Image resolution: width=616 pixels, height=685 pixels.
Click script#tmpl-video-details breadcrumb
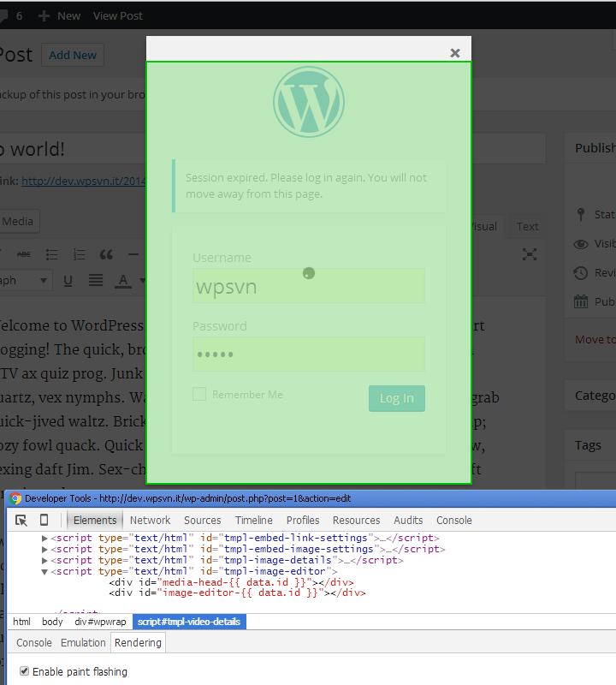[189, 622]
